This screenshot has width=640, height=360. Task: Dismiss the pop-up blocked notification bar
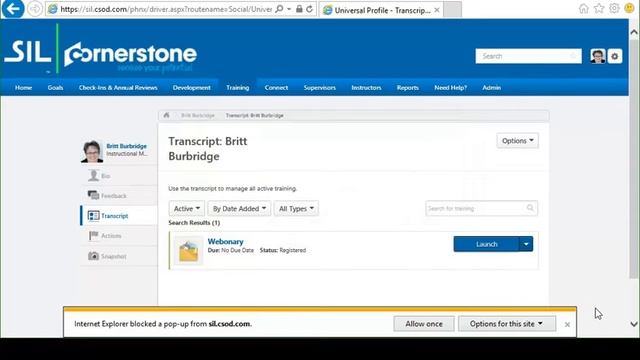click(x=567, y=324)
